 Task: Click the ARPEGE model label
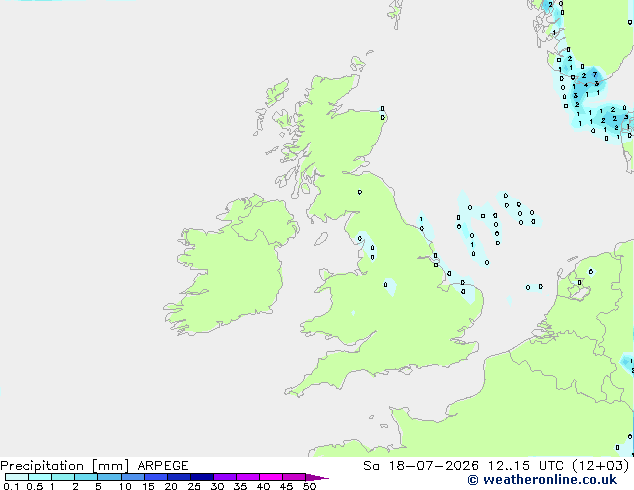pos(163,466)
